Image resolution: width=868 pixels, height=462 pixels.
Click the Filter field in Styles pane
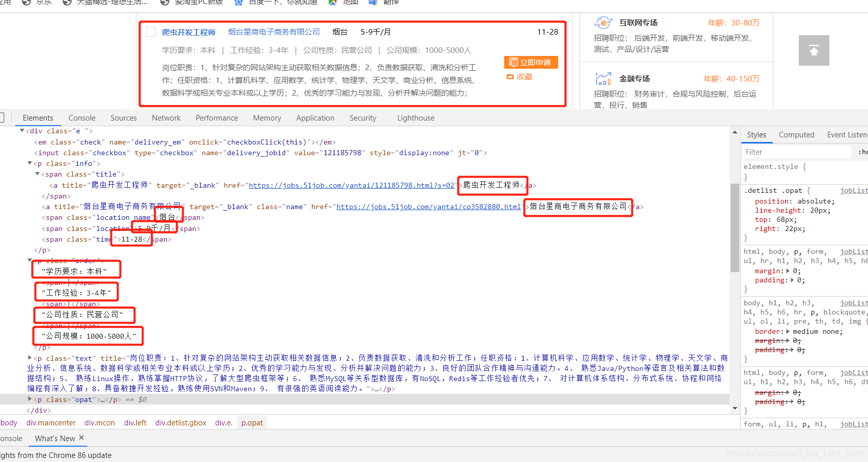[796, 152]
